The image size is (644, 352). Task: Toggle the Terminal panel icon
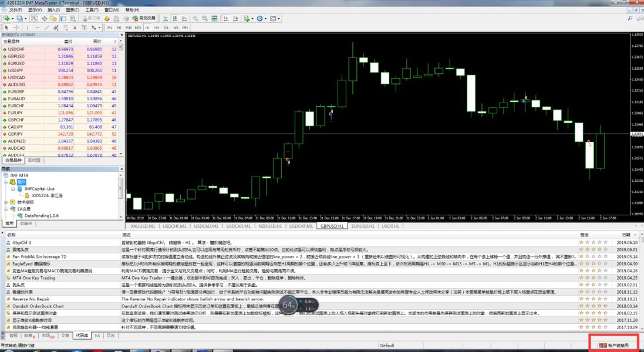(63, 18)
